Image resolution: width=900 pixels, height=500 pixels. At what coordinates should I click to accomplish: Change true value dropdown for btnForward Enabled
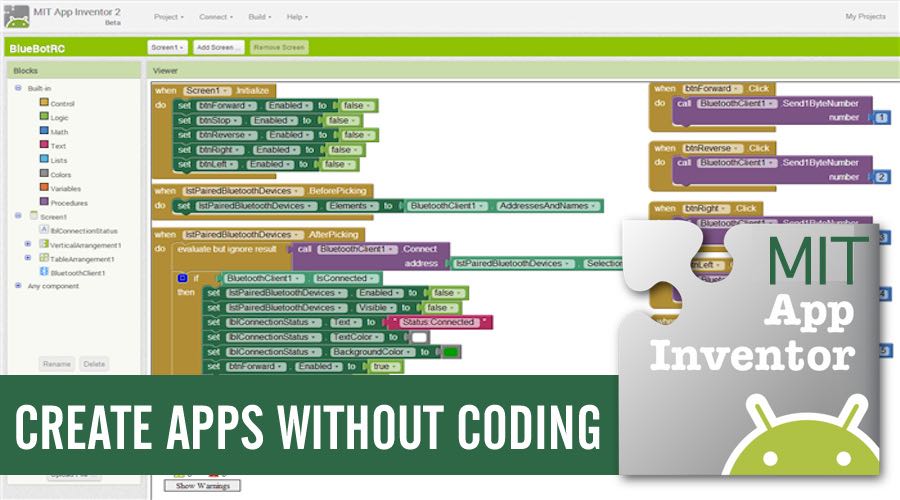pos(385,366)
